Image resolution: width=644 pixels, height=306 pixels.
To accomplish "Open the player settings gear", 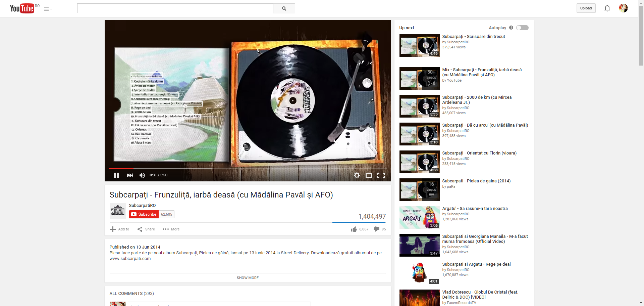I will [357, 175].
